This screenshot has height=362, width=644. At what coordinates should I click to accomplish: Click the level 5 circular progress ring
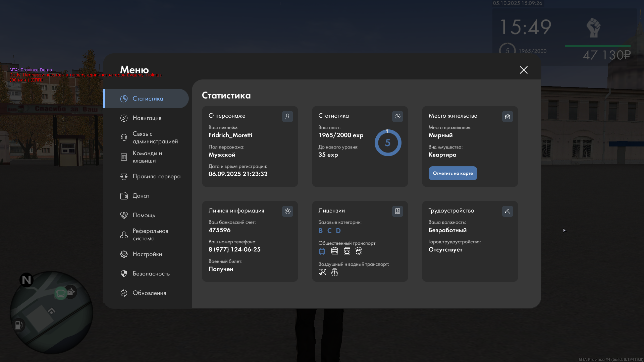(x=388, y=143)
